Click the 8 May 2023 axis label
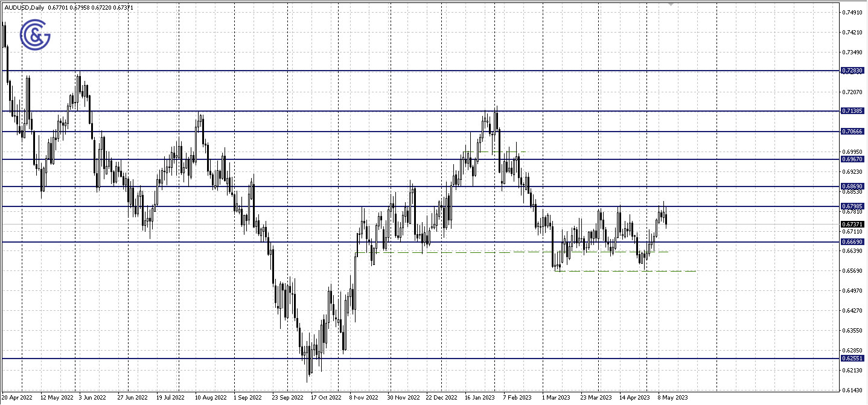Screen dimensions: 868x405 click(x=672, y=398)
